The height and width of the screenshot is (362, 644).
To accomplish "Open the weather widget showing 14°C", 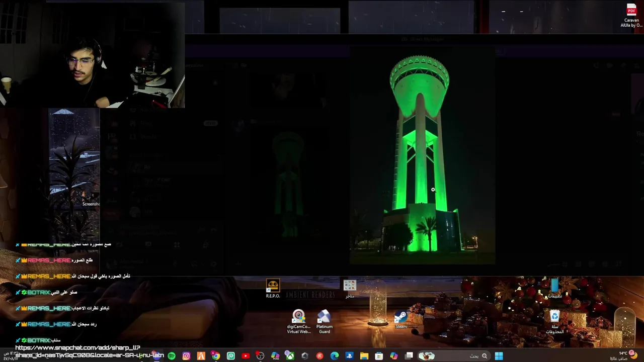I will [x=623, y=355].
